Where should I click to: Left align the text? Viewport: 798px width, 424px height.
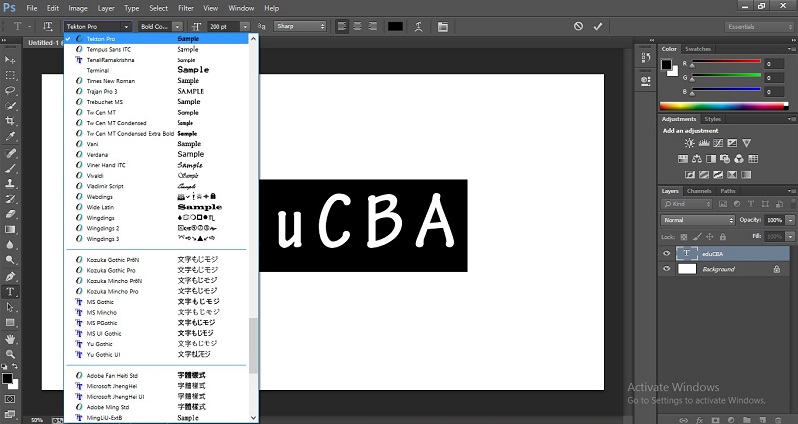[x=342, y=26]
